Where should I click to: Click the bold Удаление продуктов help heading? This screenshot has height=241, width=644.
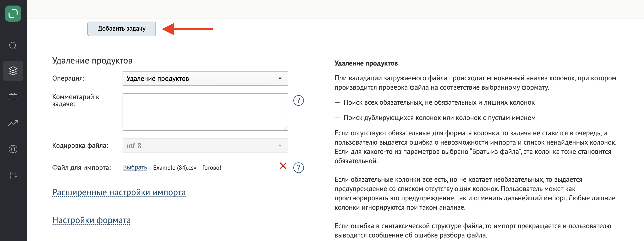[x=366, y=63]
